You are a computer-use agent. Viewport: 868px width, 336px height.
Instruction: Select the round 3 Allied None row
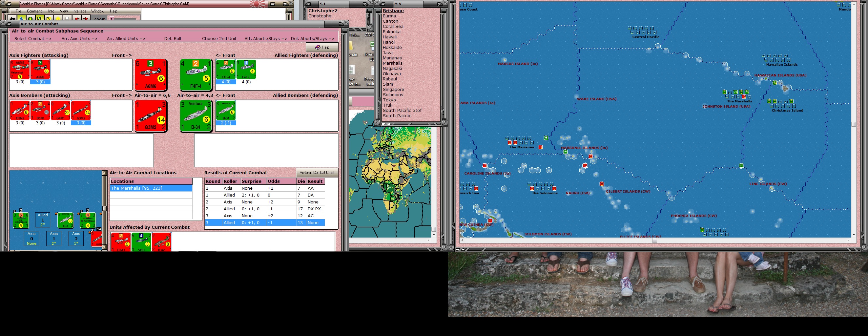tap(264, 222)
